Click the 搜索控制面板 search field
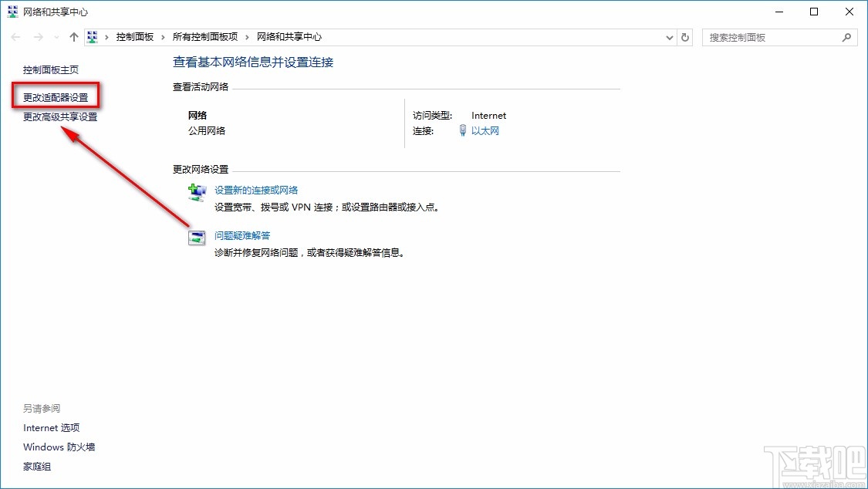868x489 pixels. tap(772, 36)
